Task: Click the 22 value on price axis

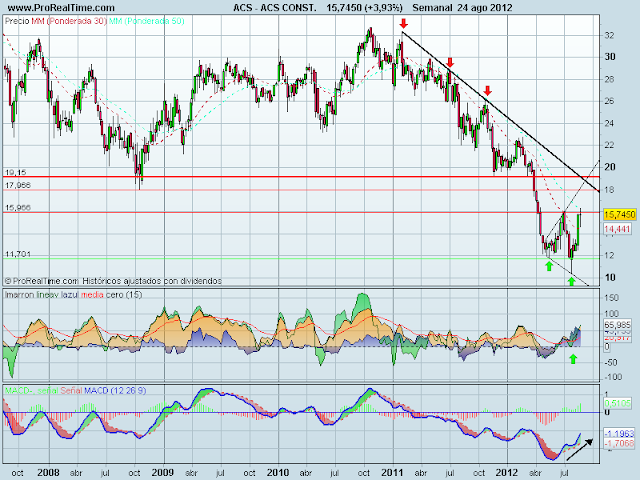Action: tap(609, 145)
